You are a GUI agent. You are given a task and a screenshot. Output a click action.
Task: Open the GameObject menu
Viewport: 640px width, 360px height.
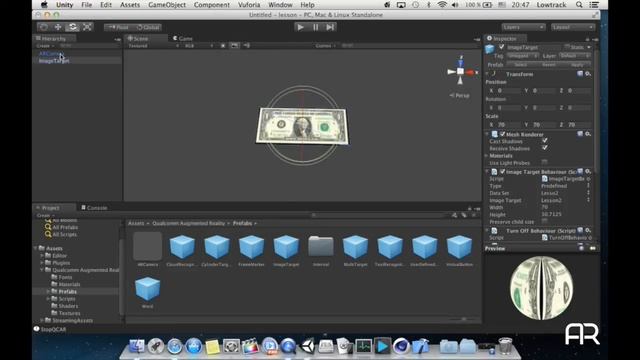click(167, 5)
